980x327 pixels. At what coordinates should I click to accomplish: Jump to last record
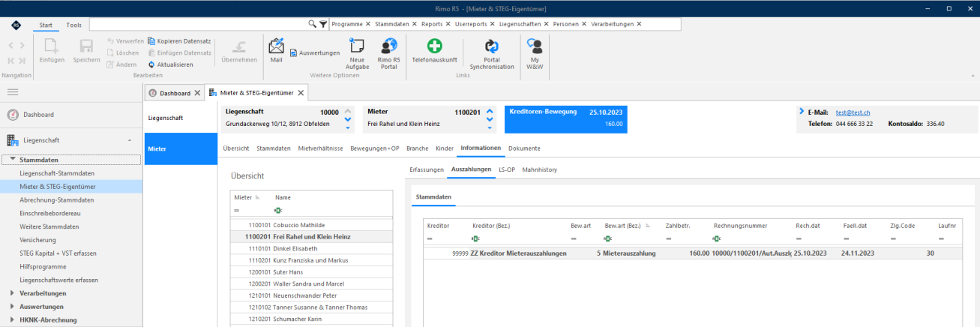(x=22, y=61)
